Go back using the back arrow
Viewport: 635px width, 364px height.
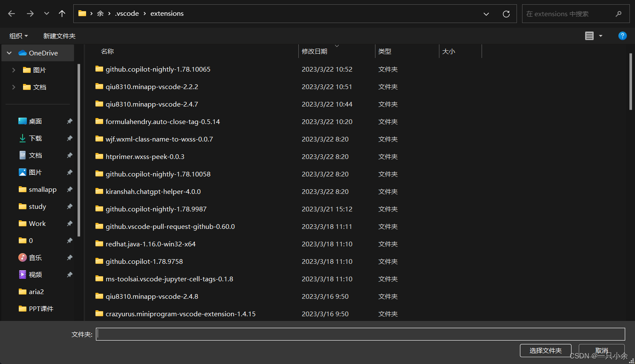tap(12, 14)
